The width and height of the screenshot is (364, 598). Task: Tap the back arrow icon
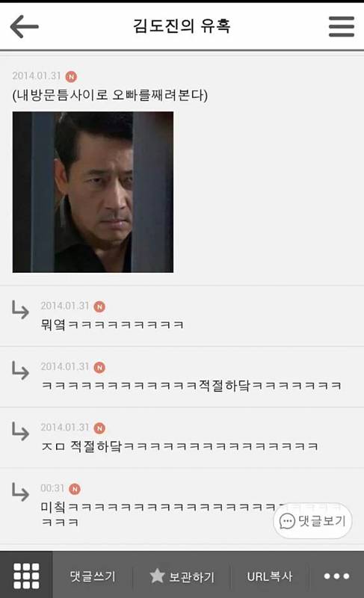tap(25, 26)
